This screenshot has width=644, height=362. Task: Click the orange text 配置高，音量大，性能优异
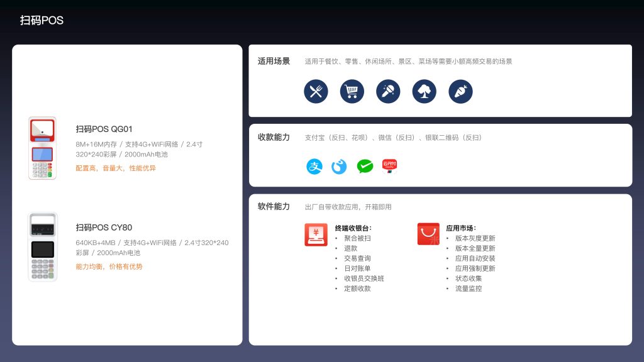116,168
